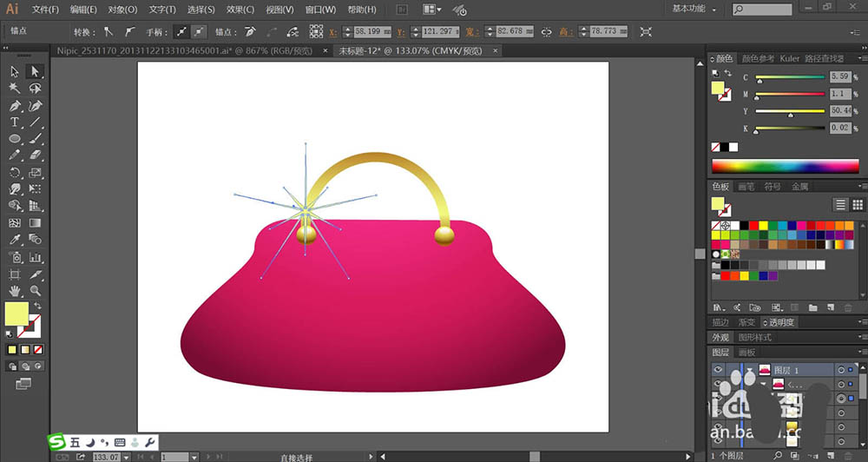Image resolution: width=868 pixels, height=462 pixels.
Task: Switch swatches panel to list view
Action: pos(840,204)
